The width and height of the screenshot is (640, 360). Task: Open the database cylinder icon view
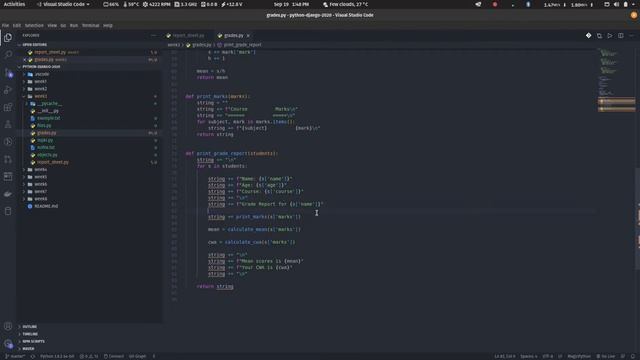8,211
